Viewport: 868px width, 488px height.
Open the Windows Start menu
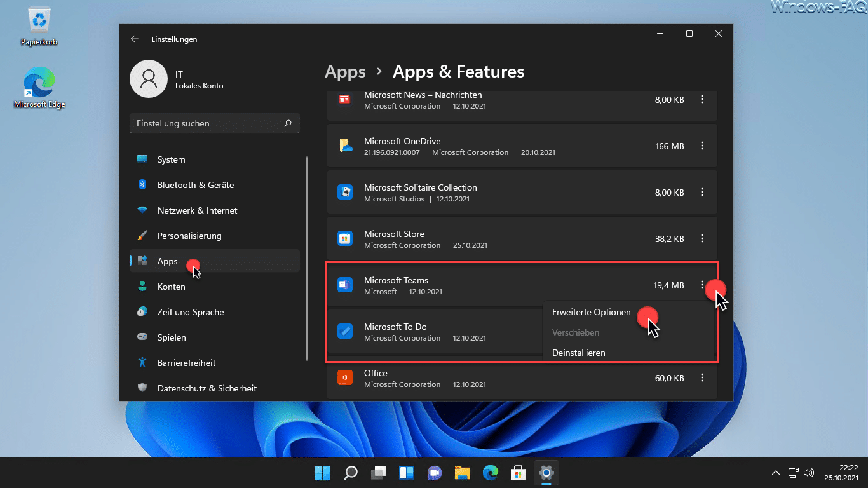tap(323, 473)
